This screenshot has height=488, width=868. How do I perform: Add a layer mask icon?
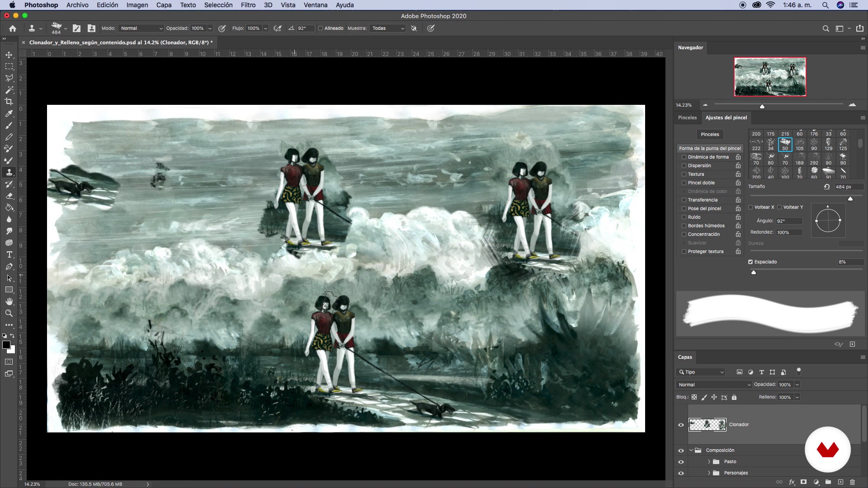[x=803, y=482]
